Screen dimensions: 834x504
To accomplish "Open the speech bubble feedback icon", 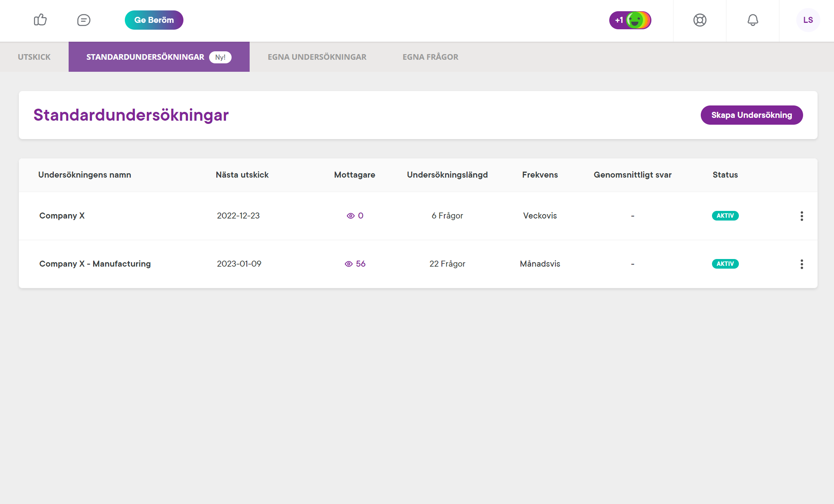I will (83, 20).
